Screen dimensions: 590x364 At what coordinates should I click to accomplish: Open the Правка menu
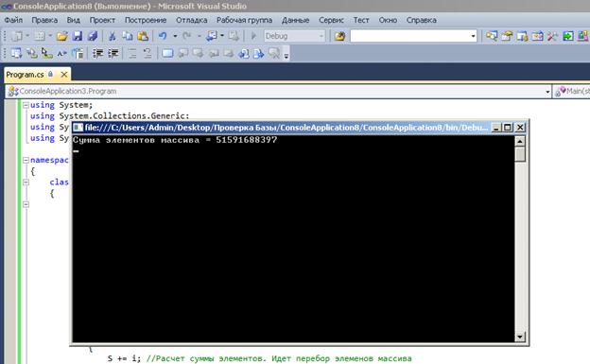pos(44,20)
